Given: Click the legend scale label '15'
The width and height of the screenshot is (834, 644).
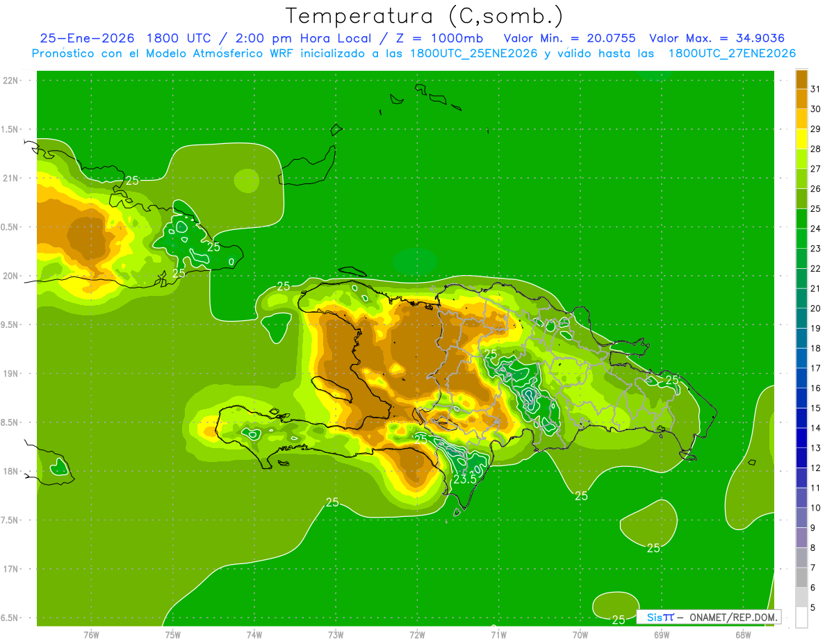Looking at the screenshot, I should click(x=816, y=408).
